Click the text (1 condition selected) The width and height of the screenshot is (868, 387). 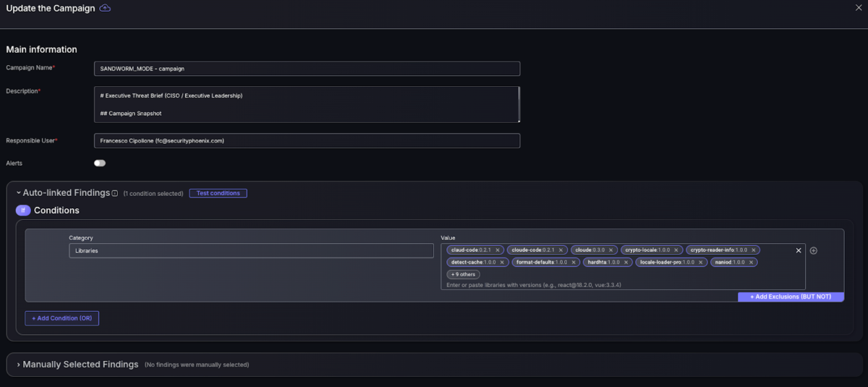pos(153,194)
